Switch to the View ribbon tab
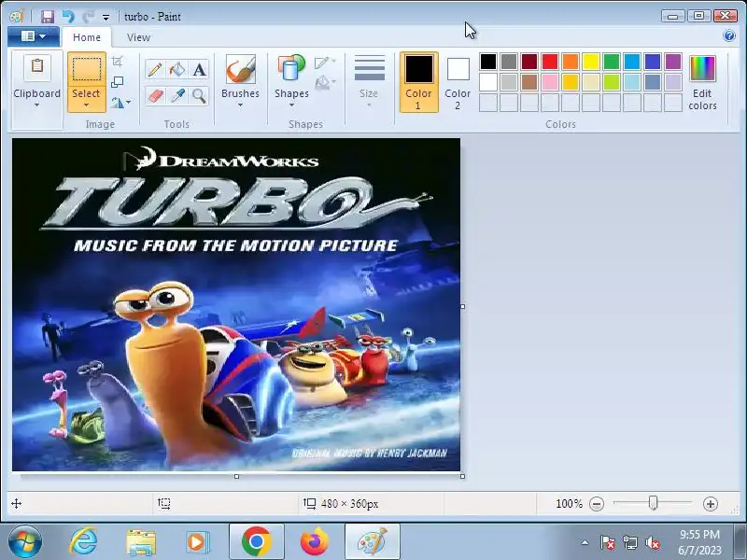This screenshot has width=747, height=560. [138, 37]
